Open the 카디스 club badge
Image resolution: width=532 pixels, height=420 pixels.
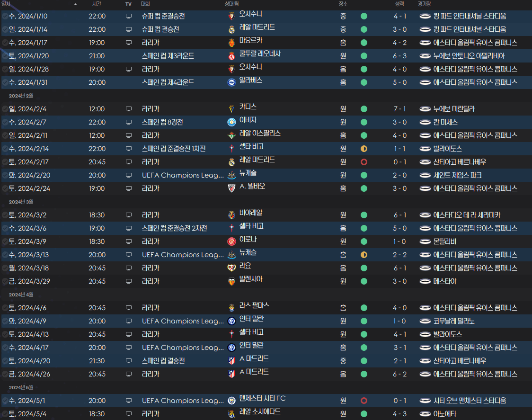pos(232,109)
